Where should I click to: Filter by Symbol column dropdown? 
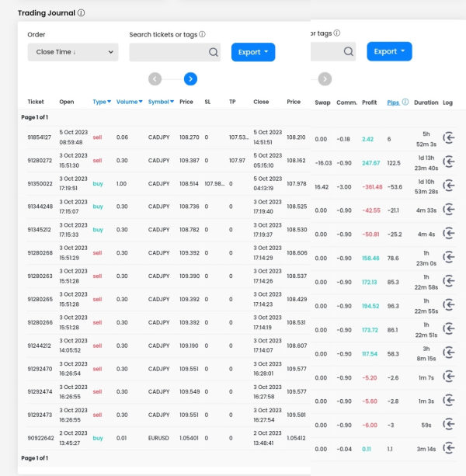(x=161, y=102)
